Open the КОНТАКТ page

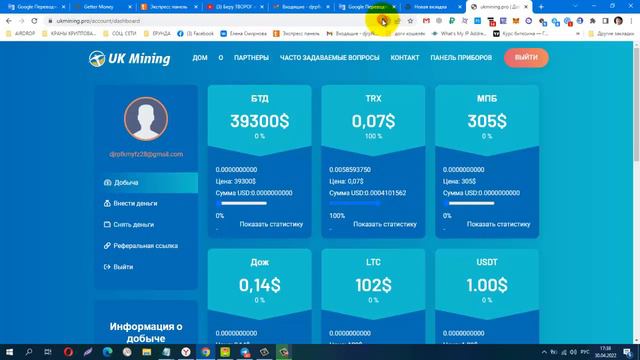tap(404, 58)
